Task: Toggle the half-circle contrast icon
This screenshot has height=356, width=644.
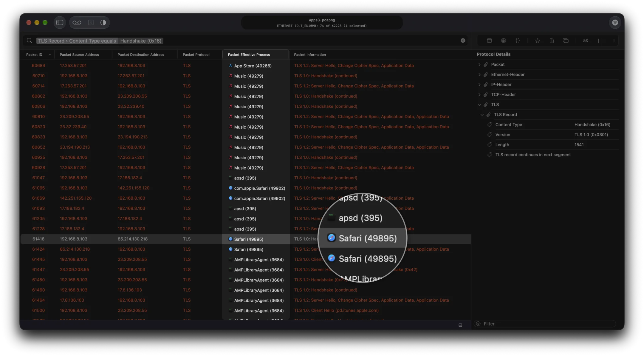Action: (x=103, y=22)
